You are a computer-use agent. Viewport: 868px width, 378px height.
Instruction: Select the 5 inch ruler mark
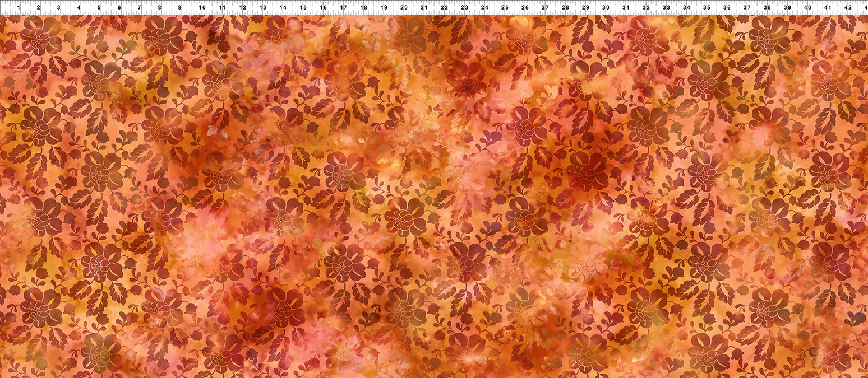[x=99, y=8]
